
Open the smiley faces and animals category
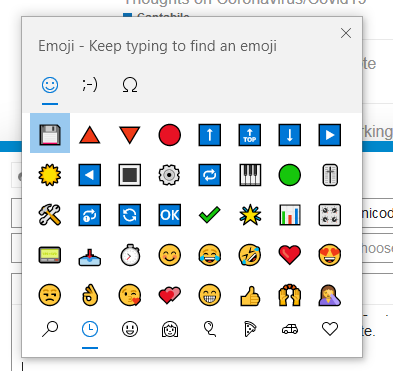(x=130, y=329)
